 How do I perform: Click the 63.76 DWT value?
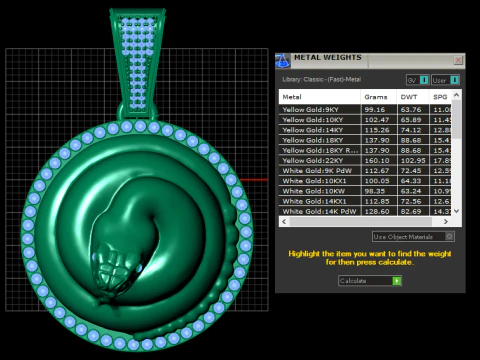click(x=411, y=109)
